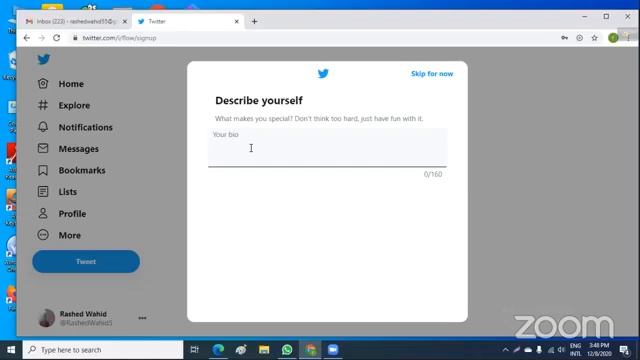This screenshot has height=360, width=640.
Task: Click the volume speaker tray icon
Action: pyautogui.click(x=562, y=350)
